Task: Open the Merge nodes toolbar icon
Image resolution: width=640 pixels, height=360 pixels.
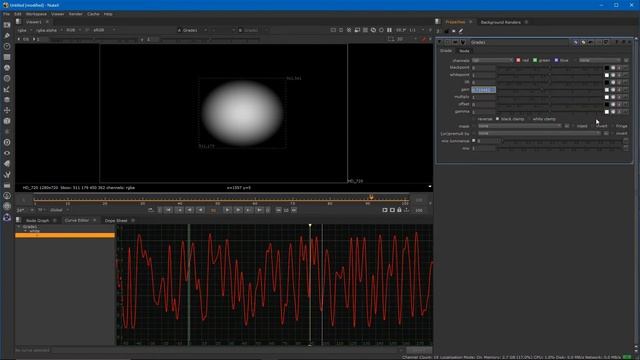Action: pos(7,100)
